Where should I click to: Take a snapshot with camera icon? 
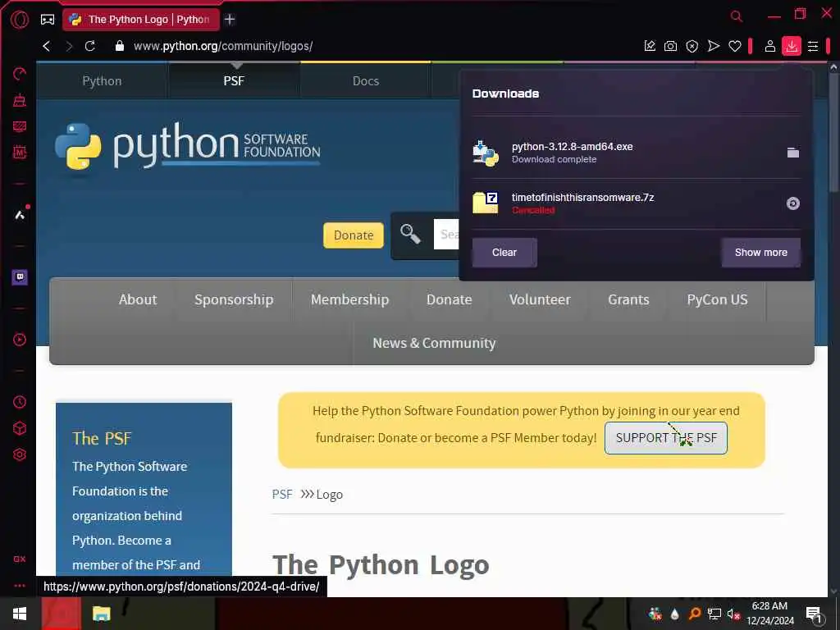pos(670,46)
